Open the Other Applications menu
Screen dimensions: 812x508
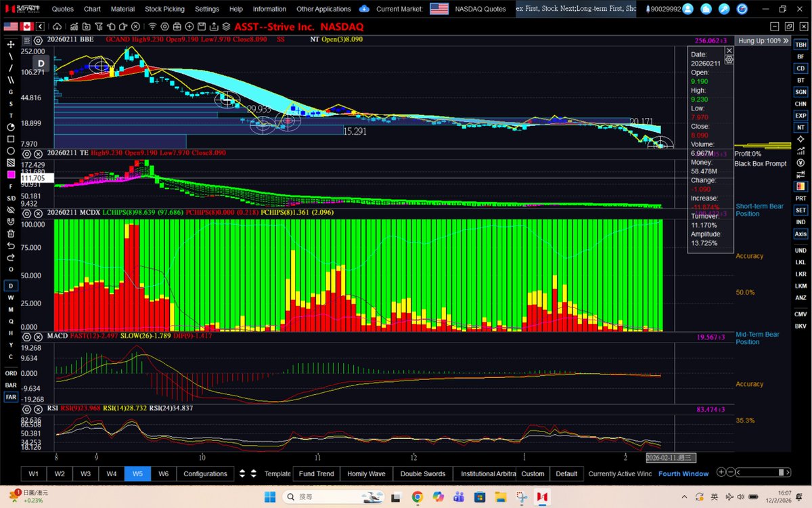323,9
